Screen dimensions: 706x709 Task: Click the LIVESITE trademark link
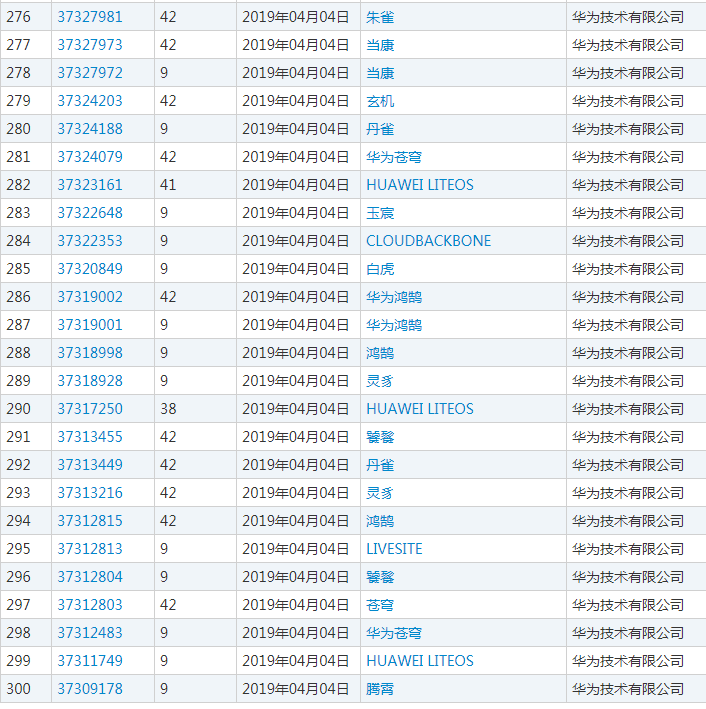click(x=394, y=549)
